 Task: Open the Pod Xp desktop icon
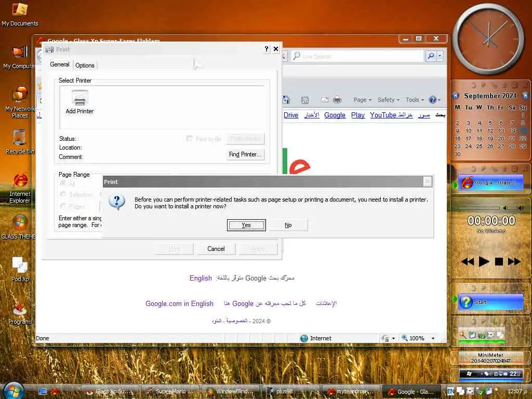[20, 269]
